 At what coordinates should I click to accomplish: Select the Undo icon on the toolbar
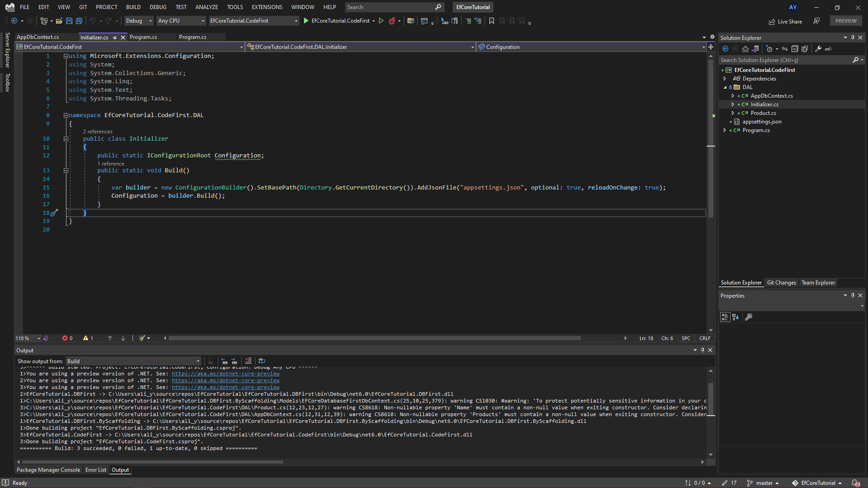92,21
